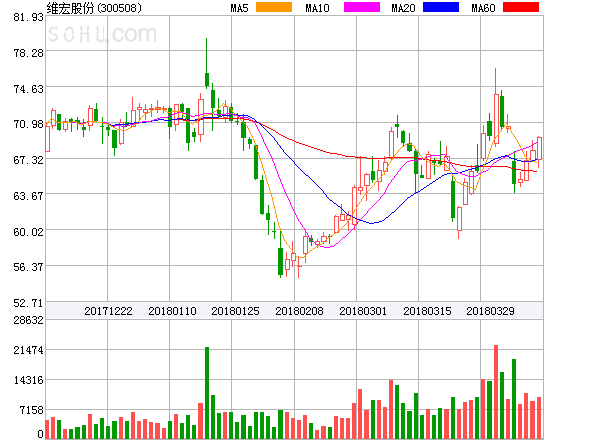600x440 pixels.
Task: Click the 52.71 price axis label
Action: 28,303
